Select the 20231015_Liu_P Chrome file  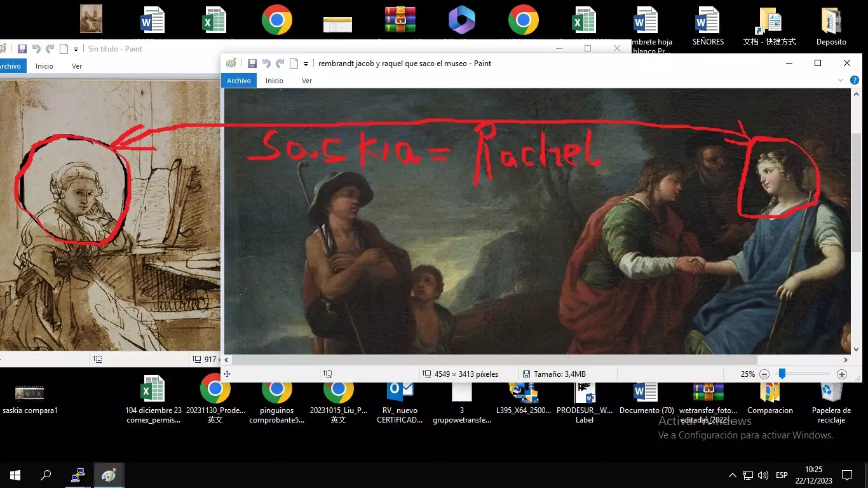coord(339,399)
